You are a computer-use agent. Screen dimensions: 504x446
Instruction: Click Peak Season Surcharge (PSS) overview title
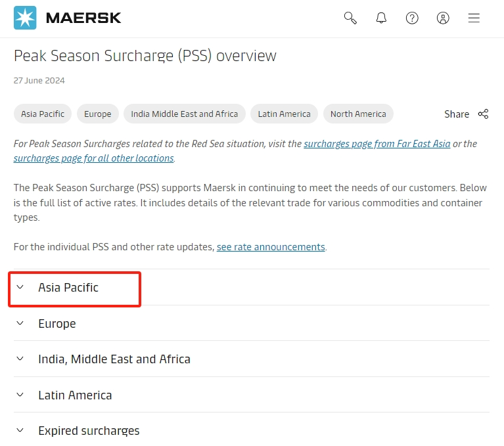coord(145,56)
